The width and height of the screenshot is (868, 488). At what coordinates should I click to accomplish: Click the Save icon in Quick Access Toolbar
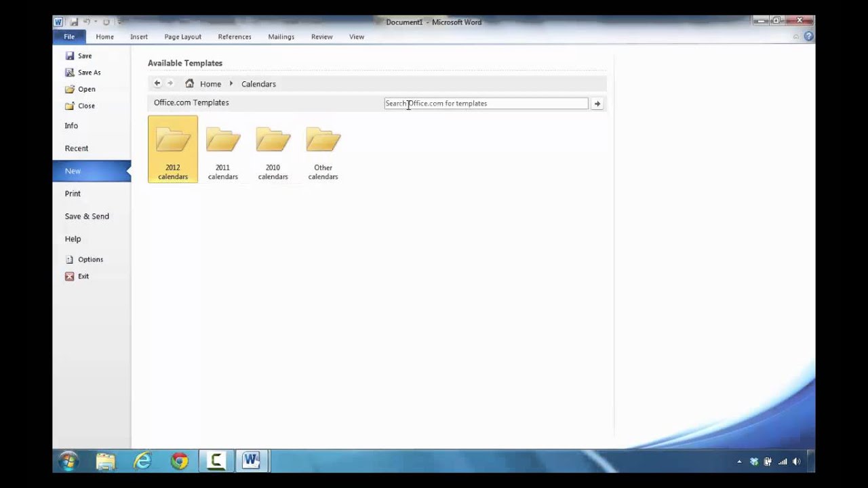pyautogui.click(x=74, y=22)
